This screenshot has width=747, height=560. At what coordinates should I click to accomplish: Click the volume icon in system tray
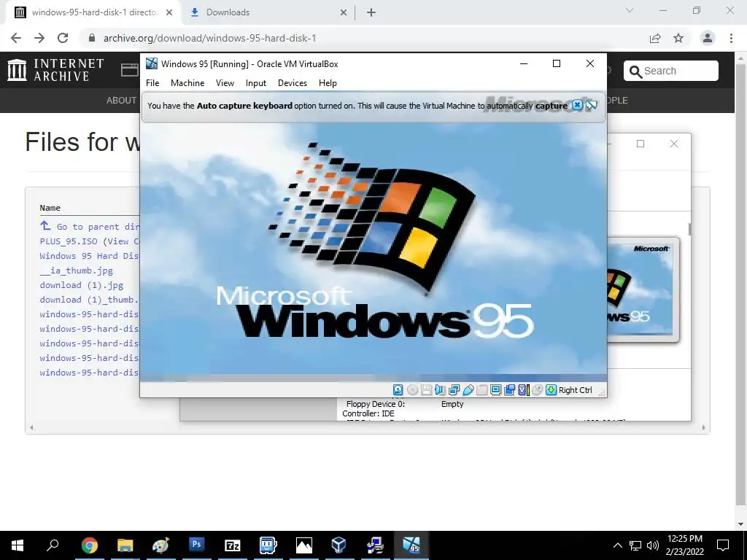coord(653,545)
